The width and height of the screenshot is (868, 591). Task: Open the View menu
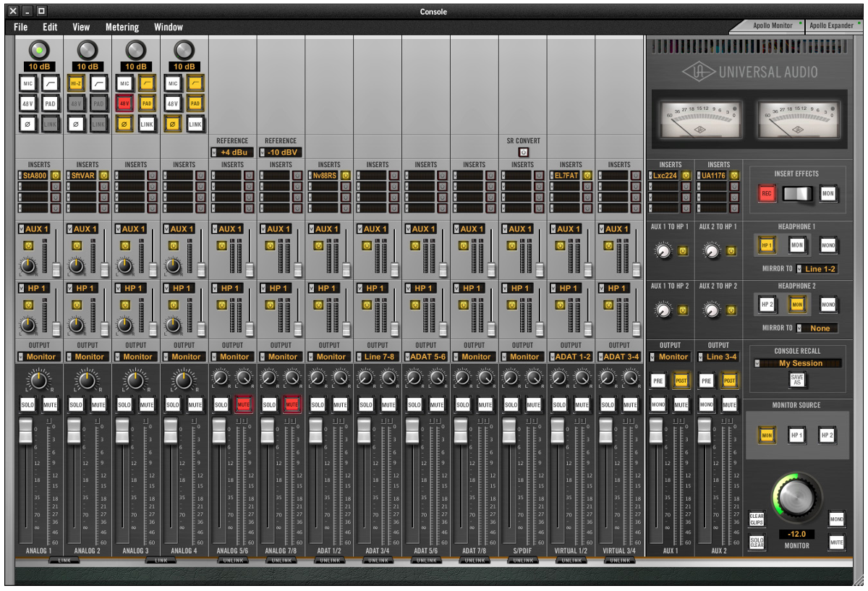point(81,27)
